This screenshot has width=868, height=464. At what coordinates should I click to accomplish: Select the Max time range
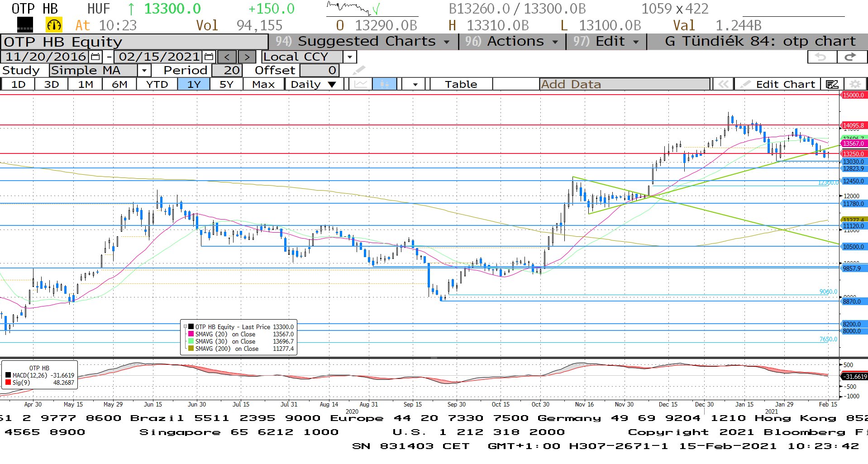click(x=263, y=84)
